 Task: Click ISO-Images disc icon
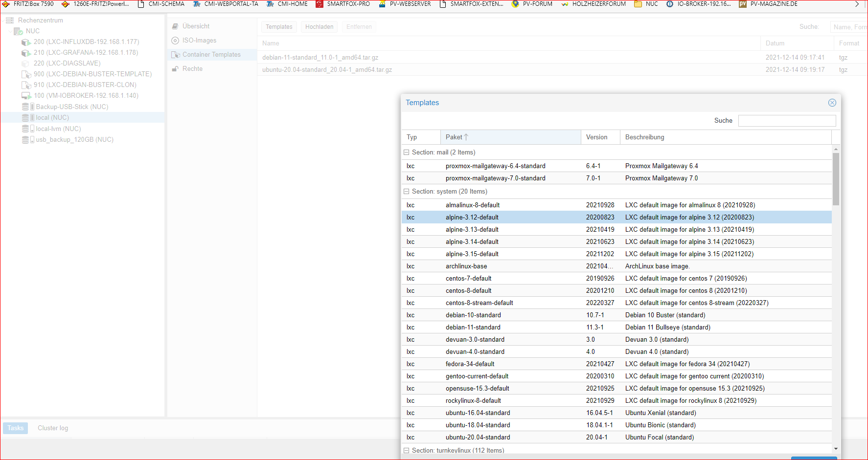(x=175, y=41)
